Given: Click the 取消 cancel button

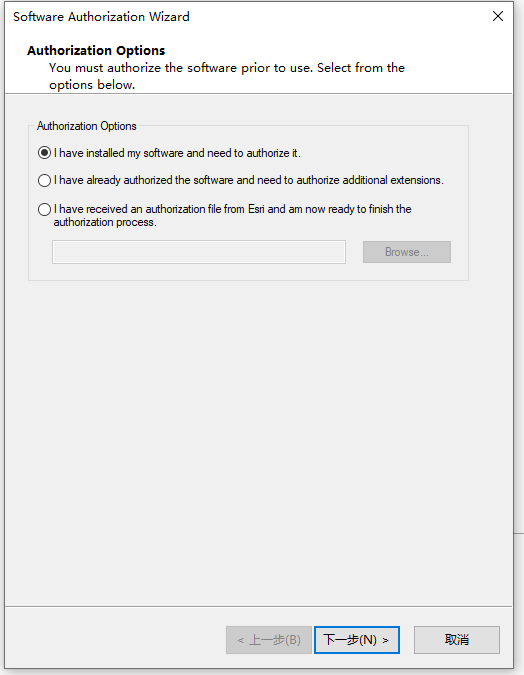Looking at the screenshot, I should click(457, 640).
